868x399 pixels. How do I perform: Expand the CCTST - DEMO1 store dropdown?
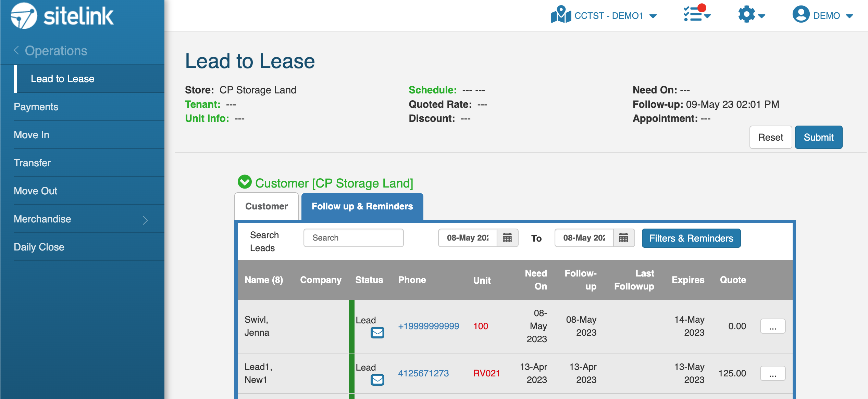pyautogui.click(x=653, y=16)
